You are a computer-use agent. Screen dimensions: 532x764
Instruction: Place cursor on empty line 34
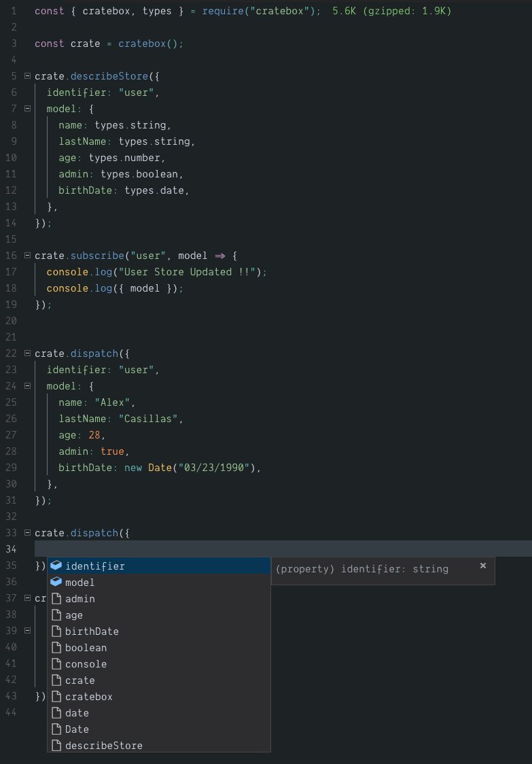pyautogui.click(x=283, y=549)
